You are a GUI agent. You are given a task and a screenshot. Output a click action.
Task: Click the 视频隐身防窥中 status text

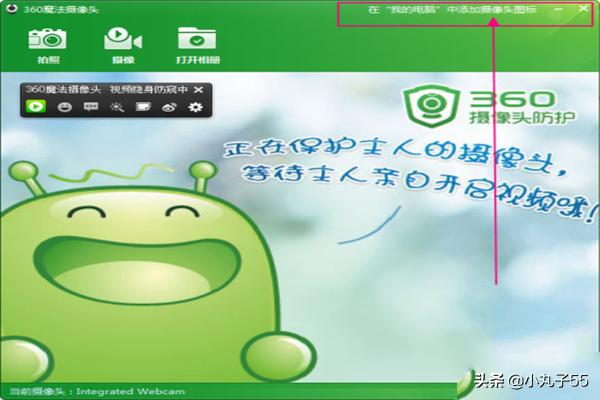click(148, 90)
